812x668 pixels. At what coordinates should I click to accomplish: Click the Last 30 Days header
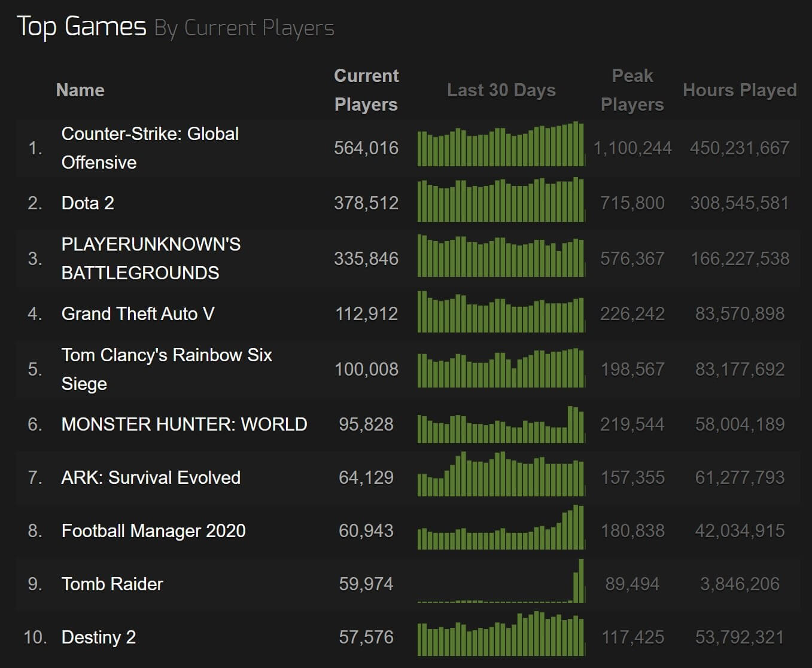pos(501,90)
